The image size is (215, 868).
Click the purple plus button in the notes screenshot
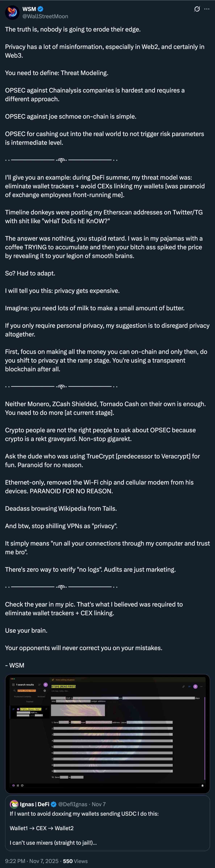click(x=45, y=685)
